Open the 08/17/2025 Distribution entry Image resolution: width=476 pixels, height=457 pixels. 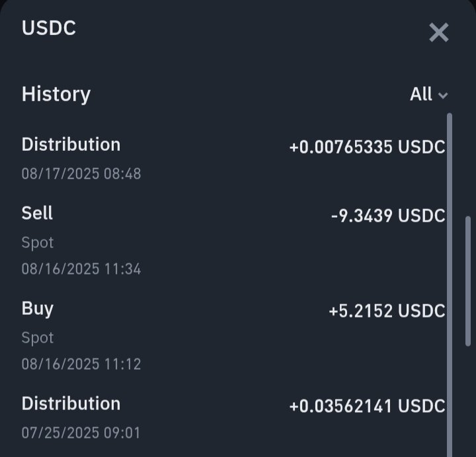point(233,159)
